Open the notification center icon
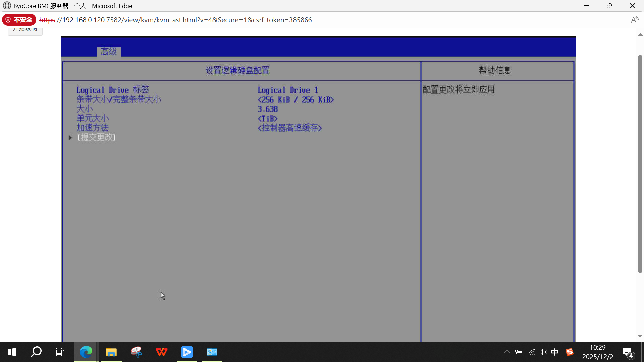The image size is (644, 362). click(x=628, y=352)
